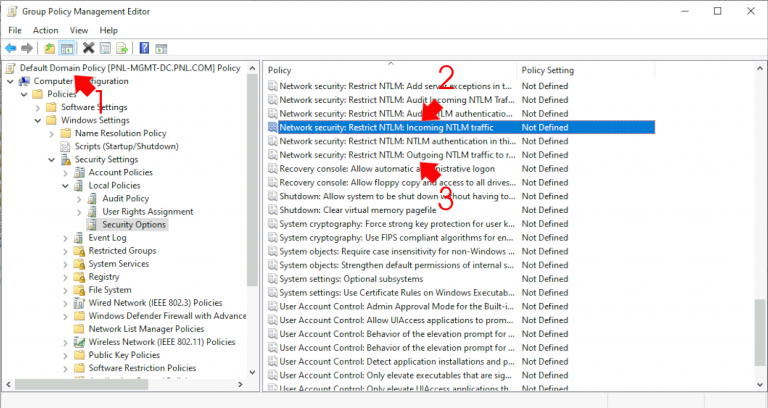Click the blue Help toolbar icon

point(144,47)
